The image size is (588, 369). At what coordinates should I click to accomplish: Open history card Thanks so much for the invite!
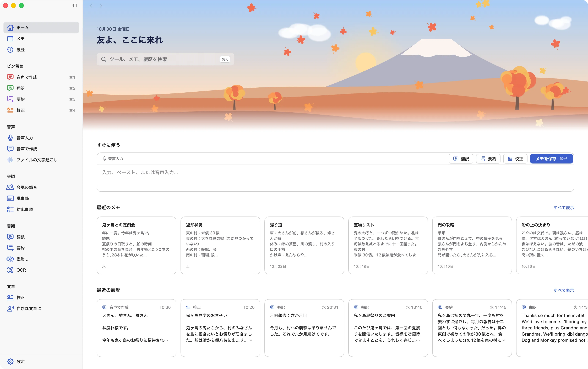point(552,328)
